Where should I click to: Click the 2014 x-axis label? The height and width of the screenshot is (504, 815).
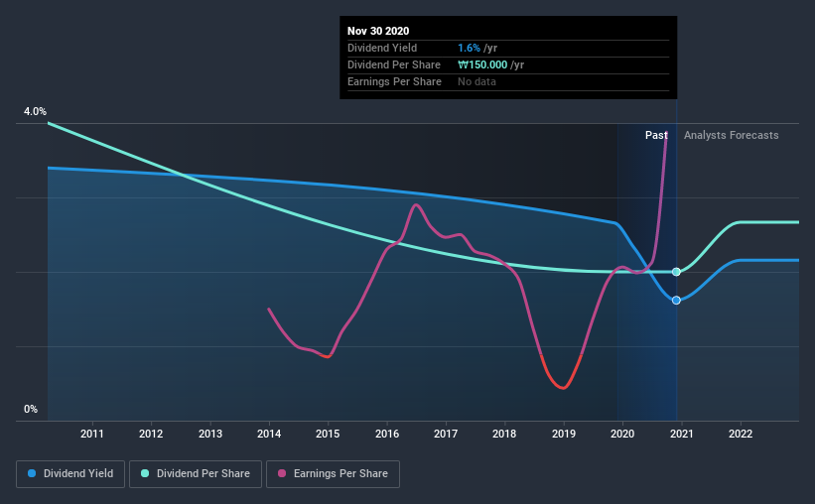pyautogui.click(x=269, y=434)
